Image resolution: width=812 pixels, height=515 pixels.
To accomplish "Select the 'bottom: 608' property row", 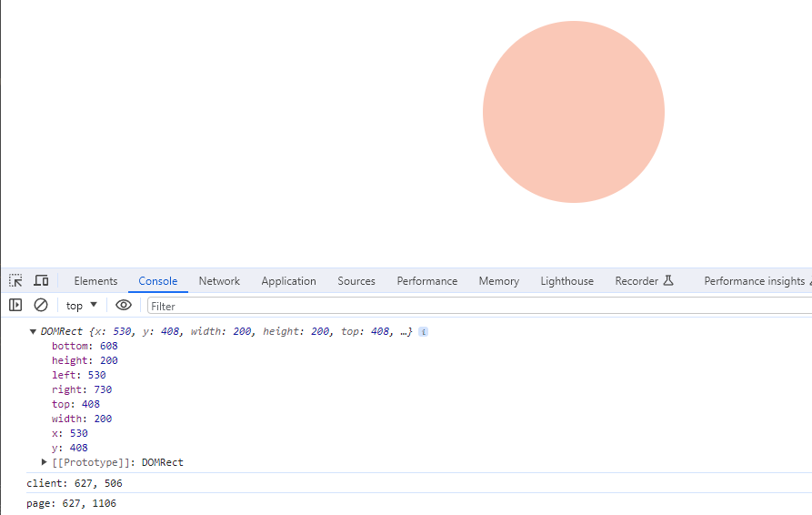I will click(85, 346).
